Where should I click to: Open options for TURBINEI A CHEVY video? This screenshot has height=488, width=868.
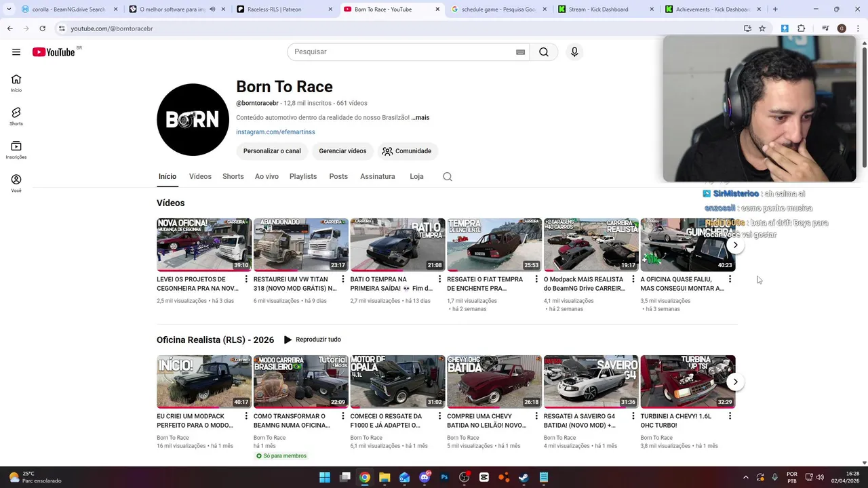(730, 416)
